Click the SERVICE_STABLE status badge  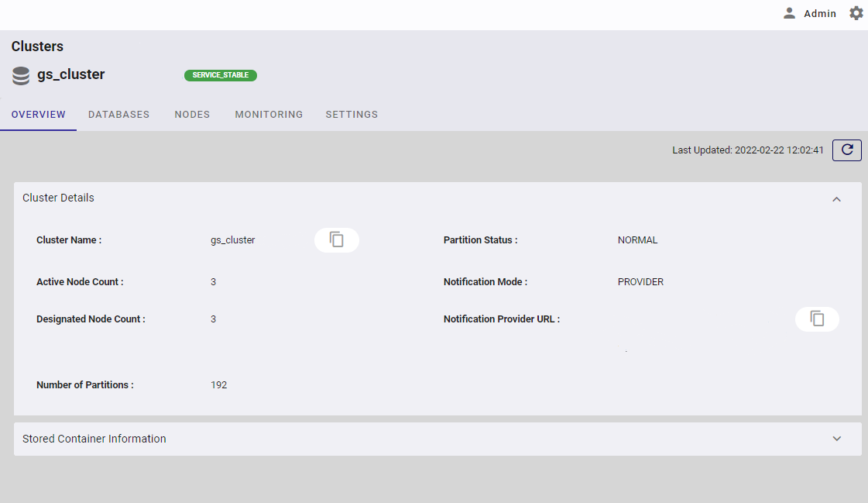pyautogui.click(x=221, y=75)
